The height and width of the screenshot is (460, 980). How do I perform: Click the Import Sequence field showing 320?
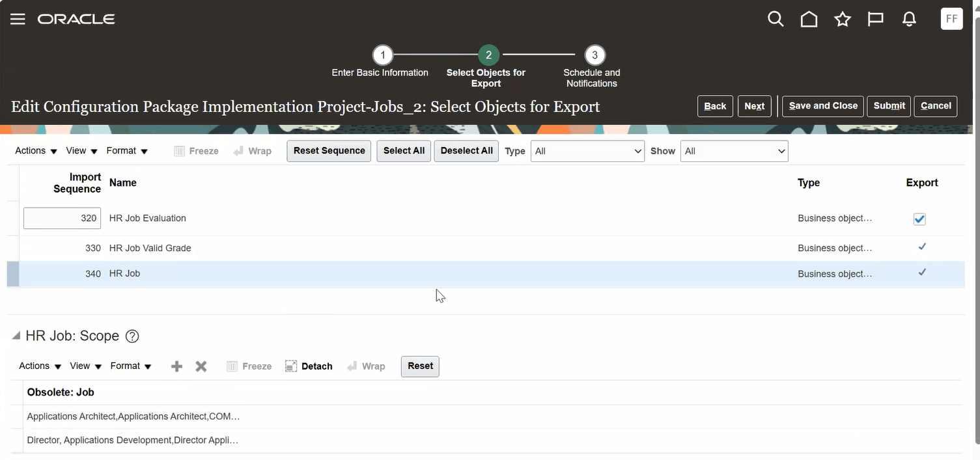pos(62,218)
